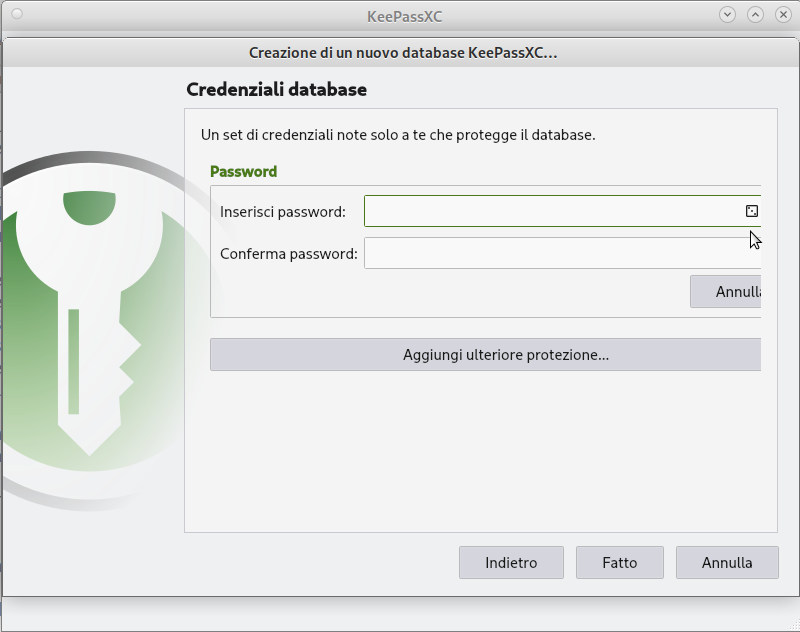Go back with the Indietro button

511,563
